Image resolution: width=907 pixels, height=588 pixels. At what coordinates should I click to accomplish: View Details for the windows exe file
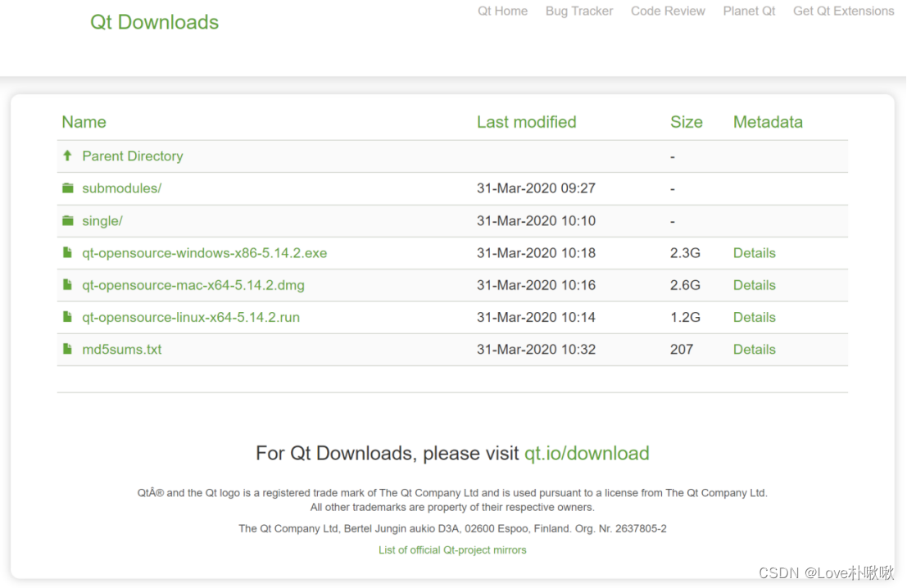(755, 253)
